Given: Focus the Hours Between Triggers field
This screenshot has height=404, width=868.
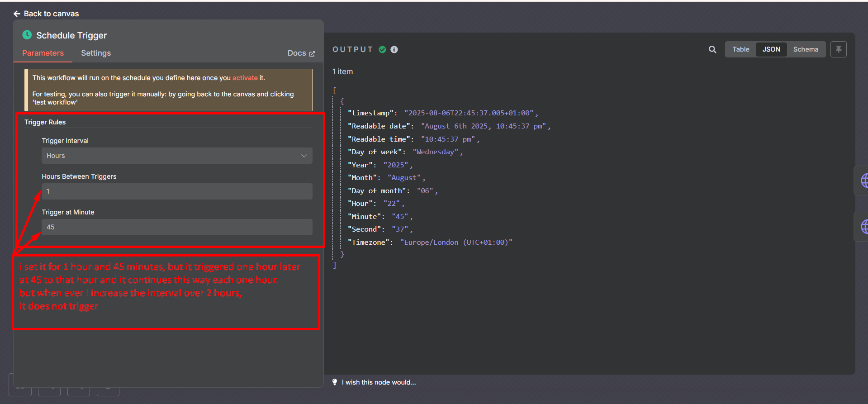Looking at the screenshot, I should coord(177,191).
